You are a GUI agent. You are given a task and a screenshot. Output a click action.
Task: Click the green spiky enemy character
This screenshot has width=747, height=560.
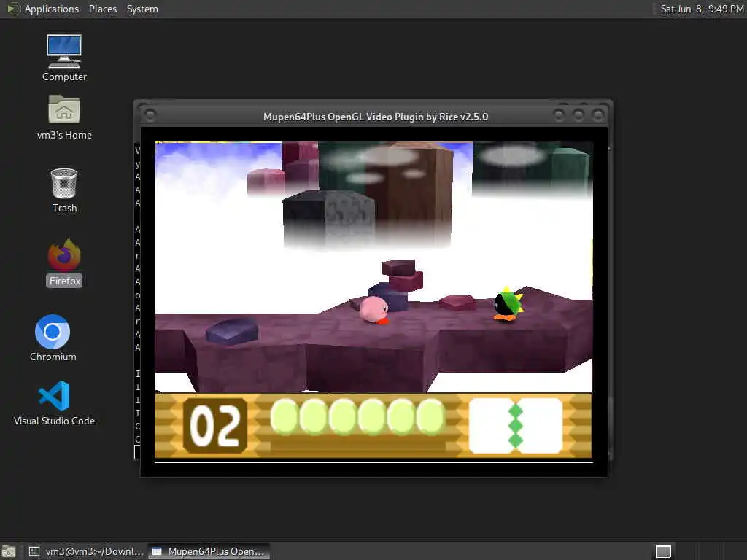[508, 304]
